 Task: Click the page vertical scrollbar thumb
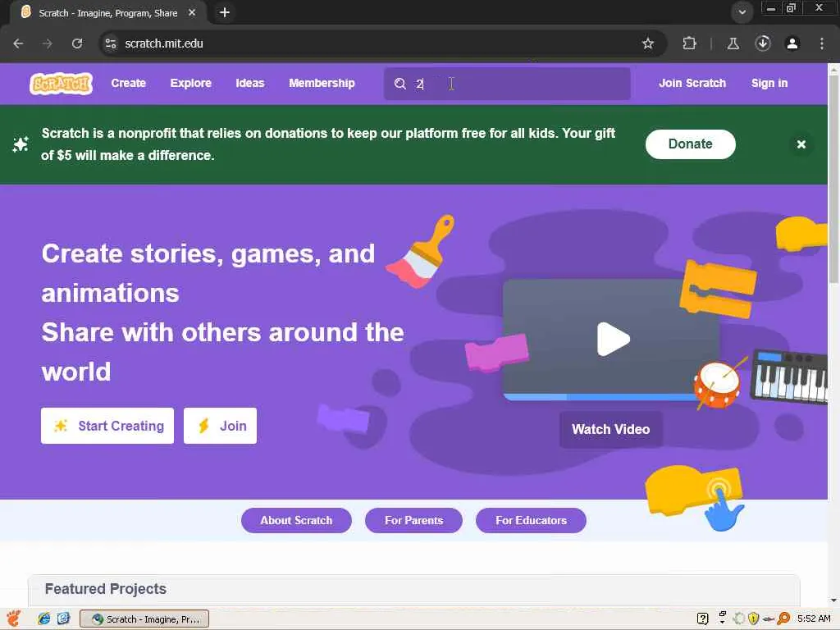click(833, 178)
